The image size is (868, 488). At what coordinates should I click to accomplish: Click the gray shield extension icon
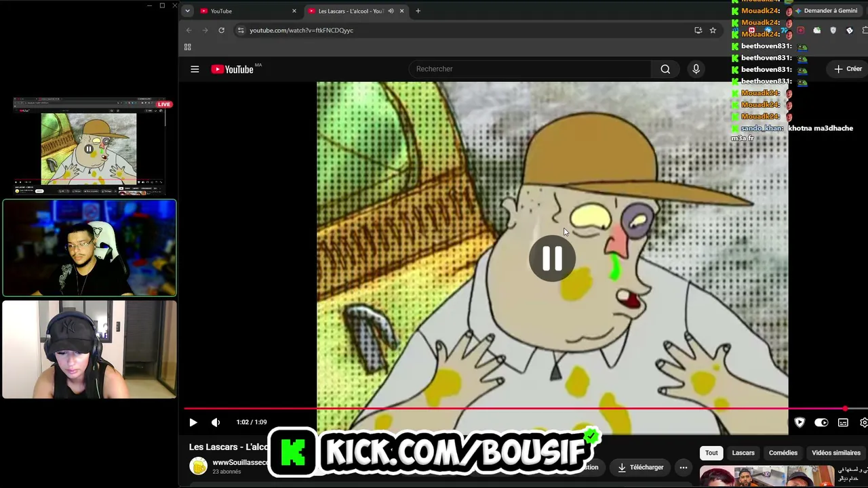833,30
